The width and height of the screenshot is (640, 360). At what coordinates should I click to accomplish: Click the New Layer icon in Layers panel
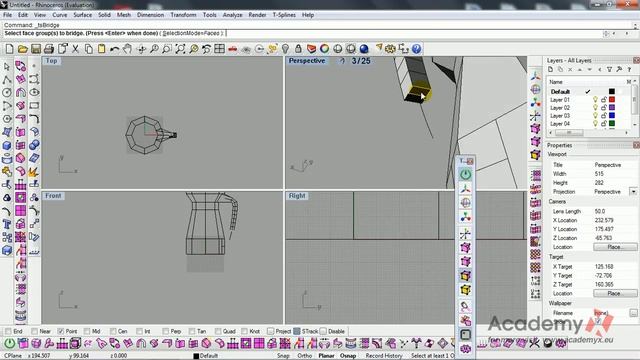551,70
